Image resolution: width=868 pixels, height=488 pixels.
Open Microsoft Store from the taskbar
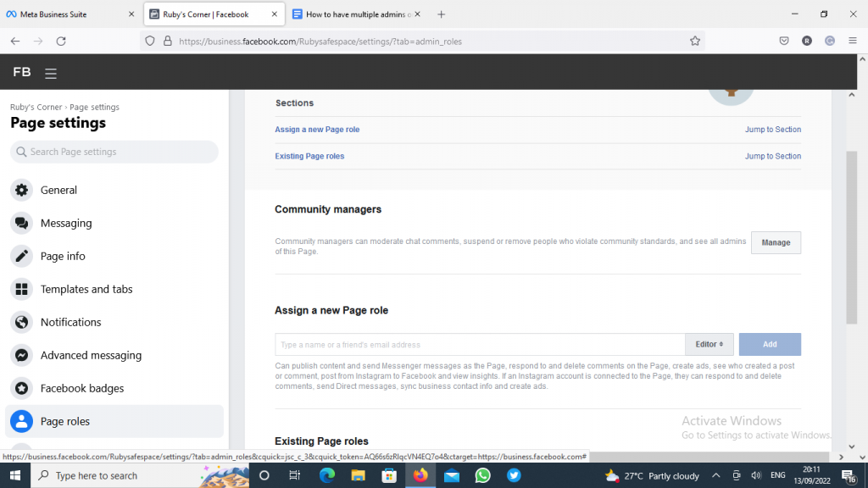coord(389,475)
